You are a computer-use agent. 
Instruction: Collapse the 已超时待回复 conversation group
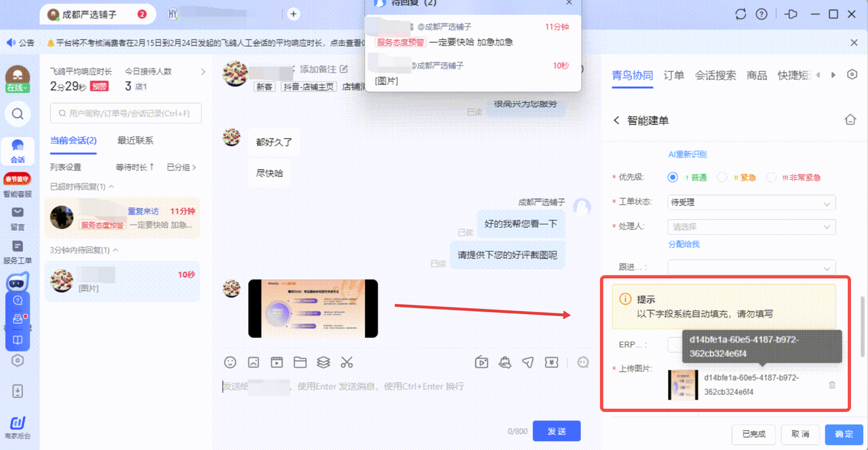click(112, 187)
